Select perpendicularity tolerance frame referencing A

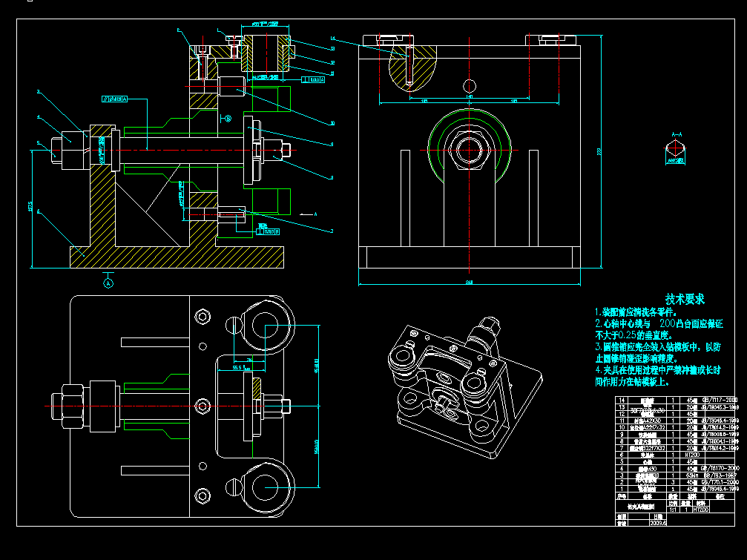pos(314,80)
